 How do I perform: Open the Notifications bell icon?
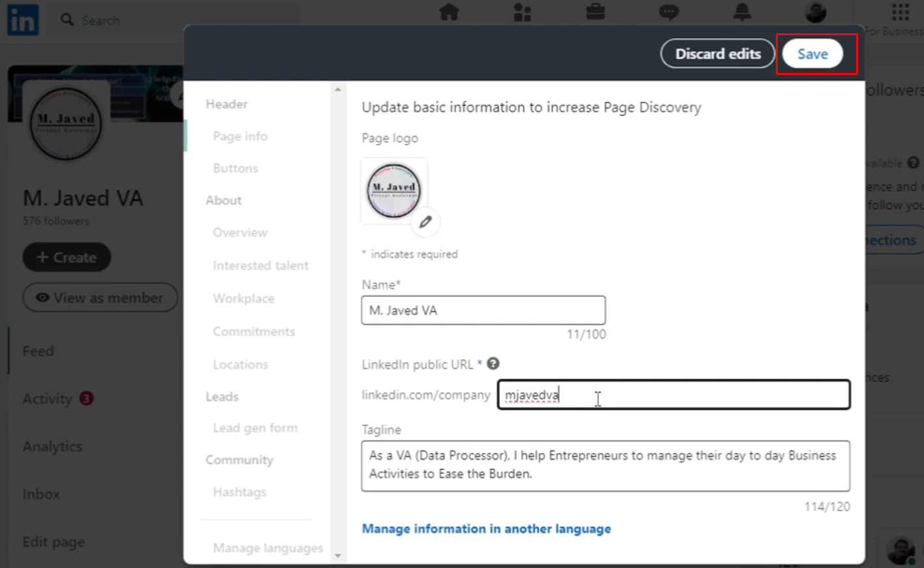(x=742, y=12)
